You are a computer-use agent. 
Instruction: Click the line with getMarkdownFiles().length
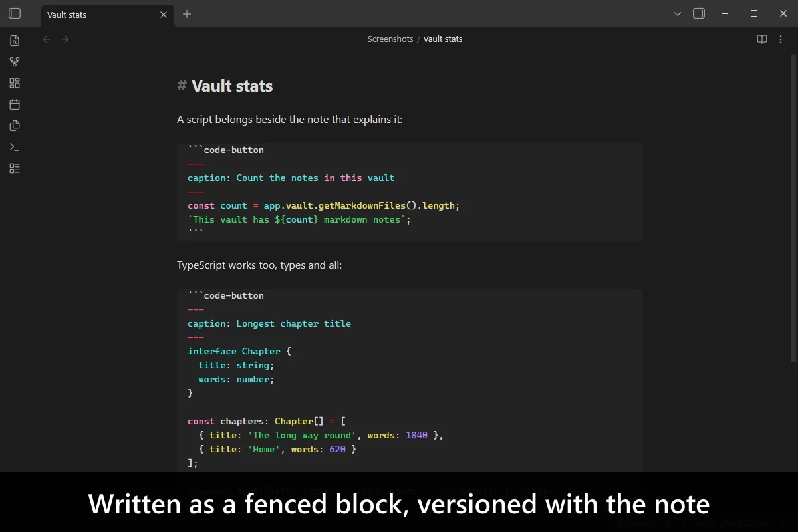(x=324, y=205)
